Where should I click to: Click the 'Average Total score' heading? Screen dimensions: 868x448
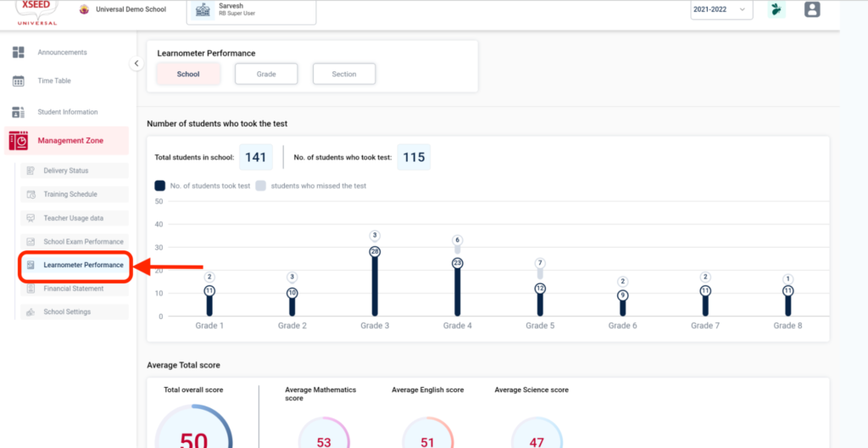[x=183, y=366]
